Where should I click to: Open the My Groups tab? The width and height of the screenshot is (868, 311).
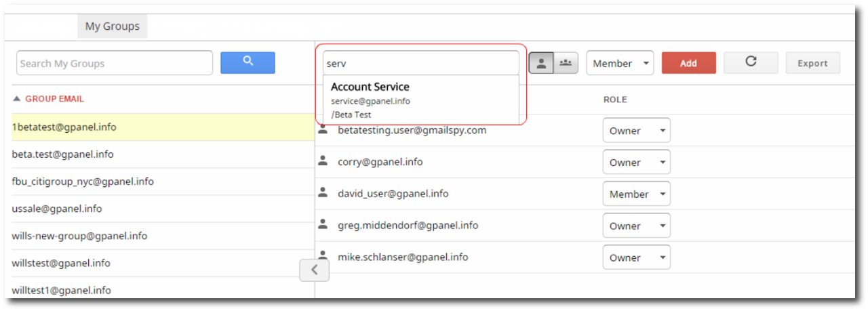pyautogui.click(x=112, y=26)
